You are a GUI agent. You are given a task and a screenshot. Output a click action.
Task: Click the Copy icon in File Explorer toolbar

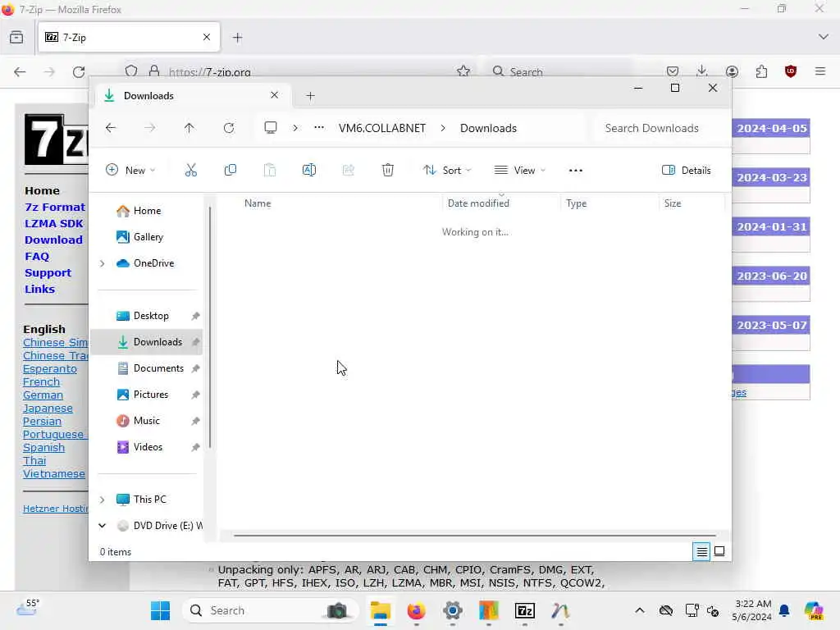tap(231, 171)
